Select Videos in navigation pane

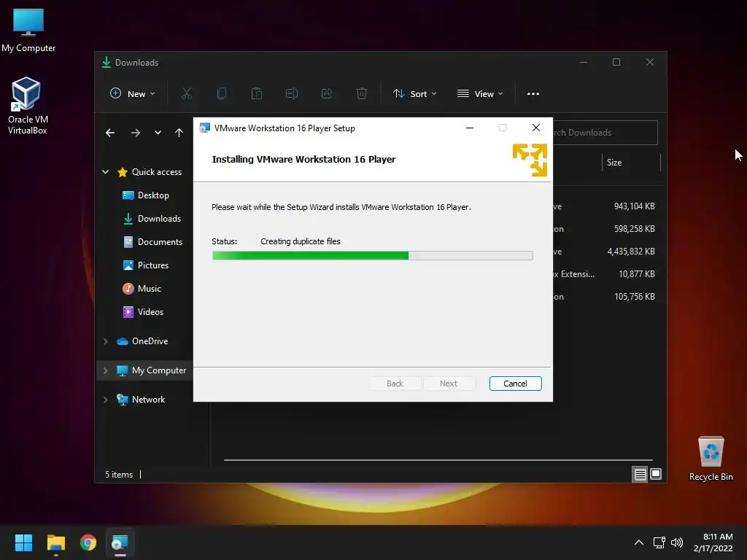tap(144, 312)
